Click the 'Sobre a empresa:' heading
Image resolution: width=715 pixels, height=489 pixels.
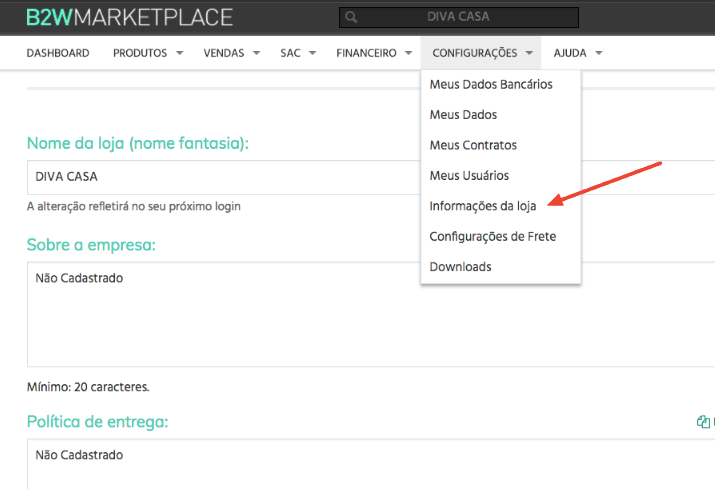[91, 245]
